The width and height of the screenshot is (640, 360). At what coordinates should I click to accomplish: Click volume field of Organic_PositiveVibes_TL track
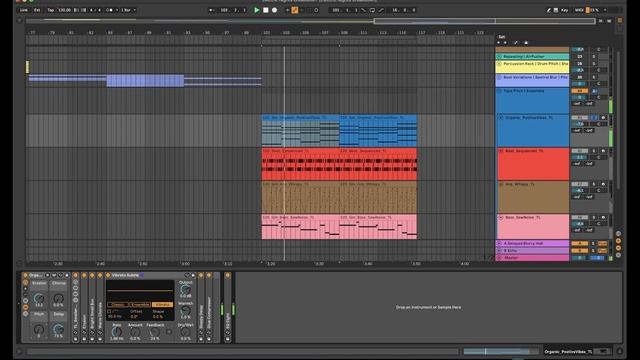click(580, 124)
